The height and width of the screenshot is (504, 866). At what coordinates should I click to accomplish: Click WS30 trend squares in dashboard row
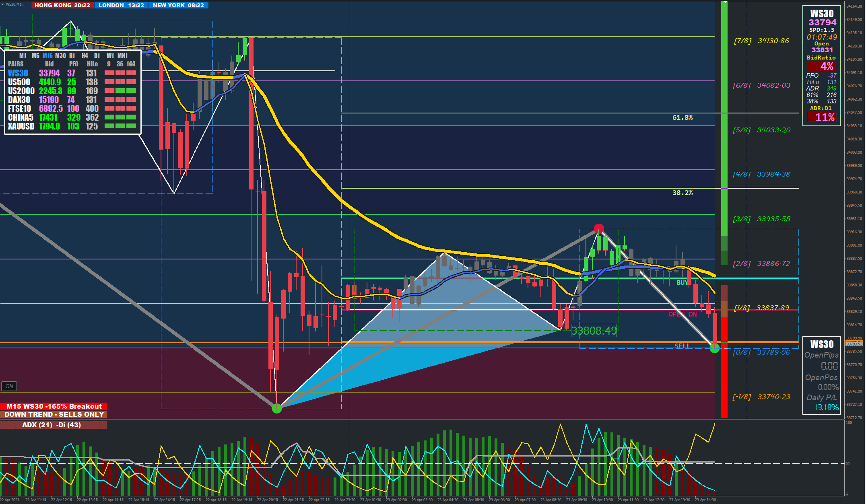point(120,73)
